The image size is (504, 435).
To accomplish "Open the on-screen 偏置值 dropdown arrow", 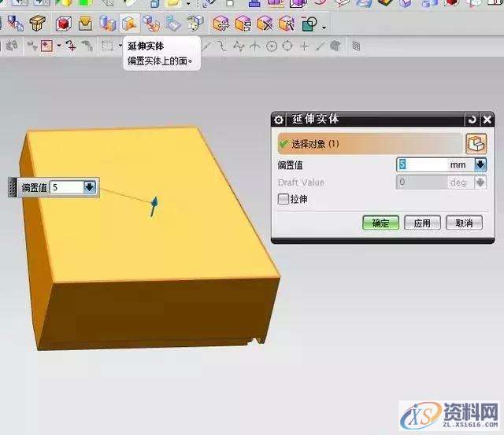I will 89,187.
